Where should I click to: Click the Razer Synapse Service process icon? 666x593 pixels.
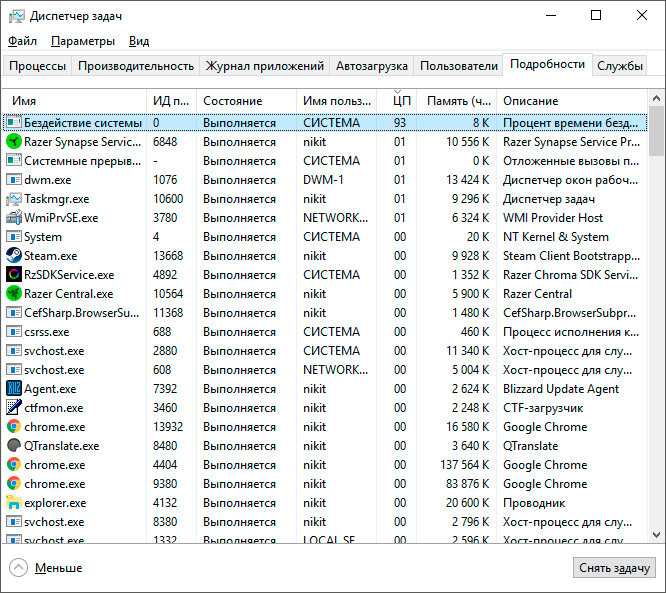[14, 142]
